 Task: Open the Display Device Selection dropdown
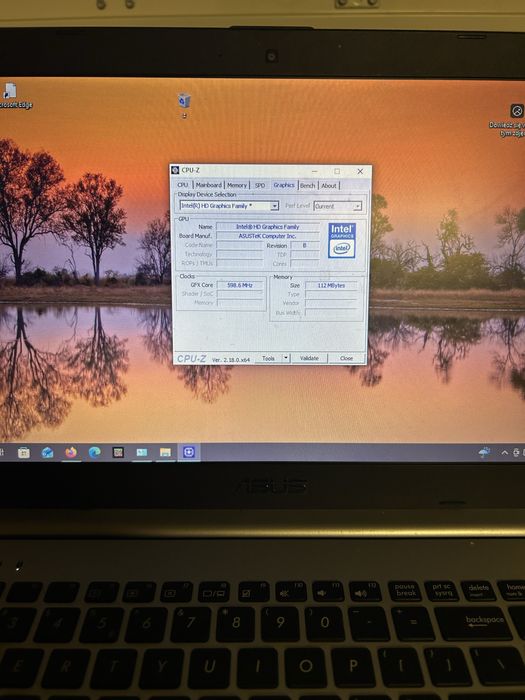pyautogui.click(x=229, y=206)
